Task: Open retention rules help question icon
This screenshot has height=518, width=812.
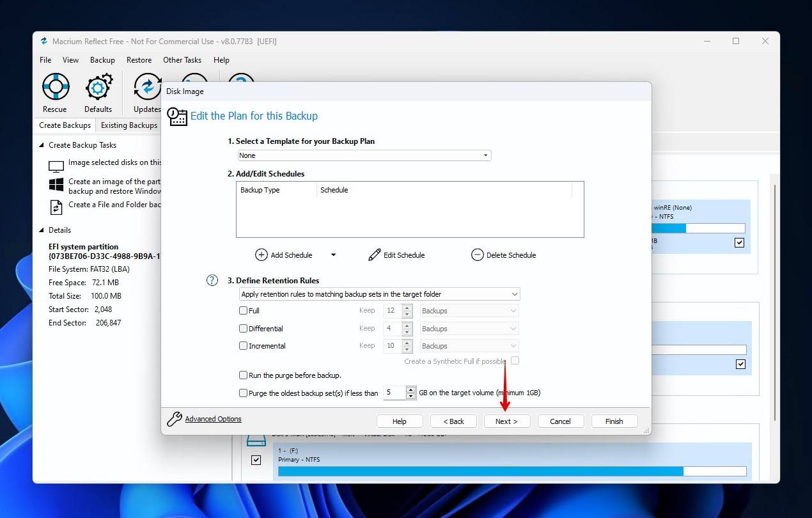Action: pos(212,280)
